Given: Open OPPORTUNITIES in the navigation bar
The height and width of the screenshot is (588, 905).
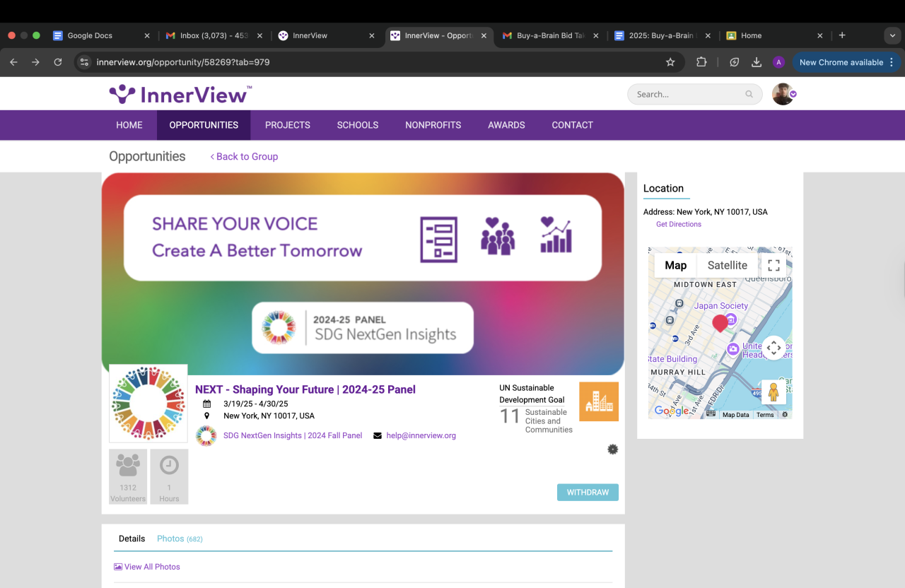Looking at the screenshot, I should pyautogui.click(x=204, y=125).
